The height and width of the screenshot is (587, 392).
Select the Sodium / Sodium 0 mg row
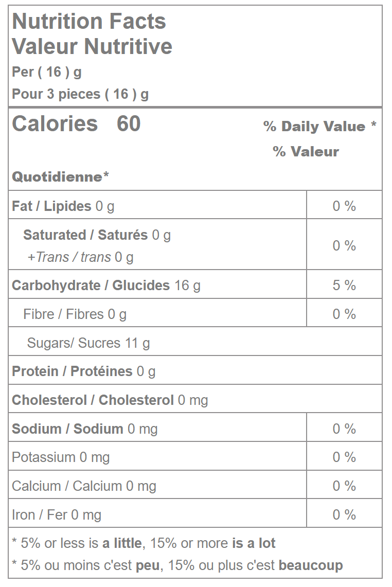click(x=84, y=429)
